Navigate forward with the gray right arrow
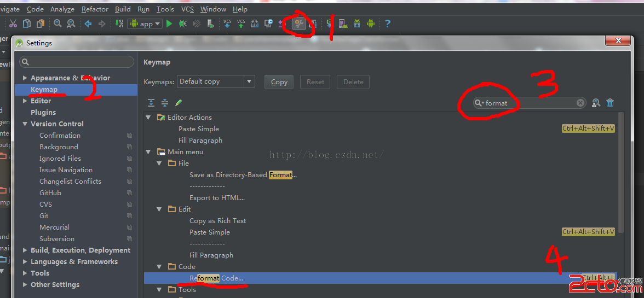This screenshot has width=644, height=298. coord(101,24)
